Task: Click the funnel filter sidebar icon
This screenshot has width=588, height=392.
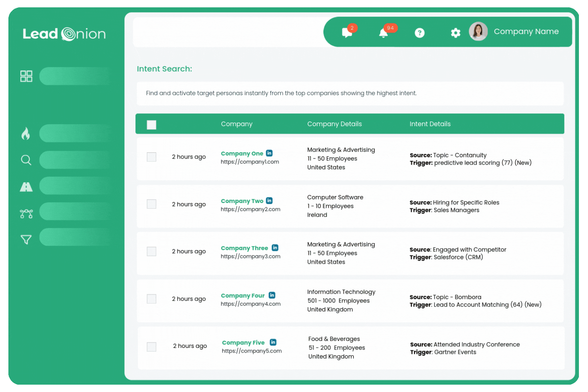Action: click(26, 239)
